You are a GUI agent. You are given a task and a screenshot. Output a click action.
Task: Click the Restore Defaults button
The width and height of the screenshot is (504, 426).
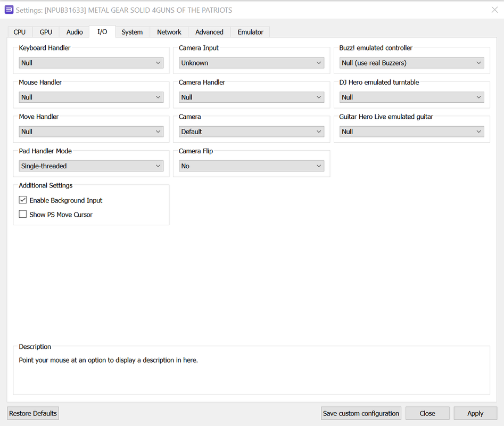[x=33, y=413]
